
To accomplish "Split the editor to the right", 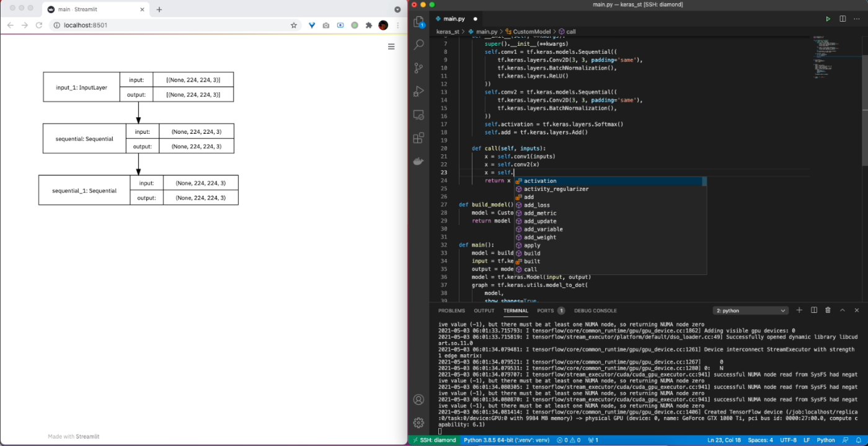I will point(843,19).
